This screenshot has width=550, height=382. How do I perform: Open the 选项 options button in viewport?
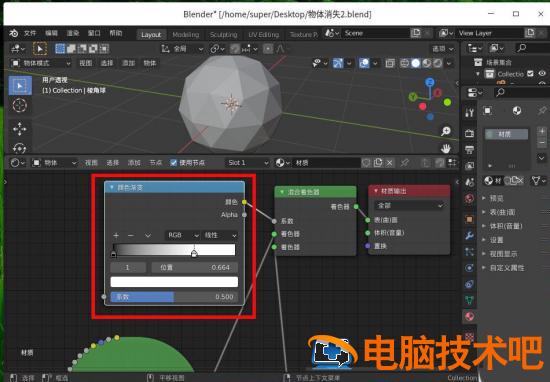pyautogui.click(x=443, y=49)
